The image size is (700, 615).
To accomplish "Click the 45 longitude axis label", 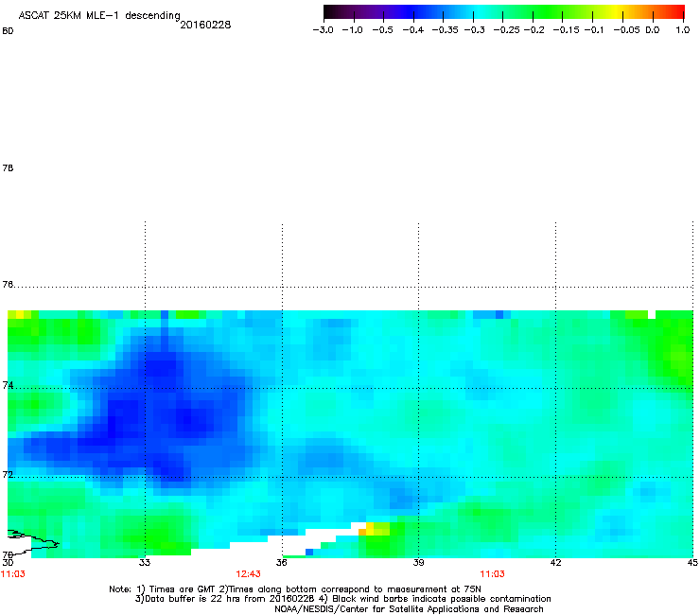I will point(692,562).
